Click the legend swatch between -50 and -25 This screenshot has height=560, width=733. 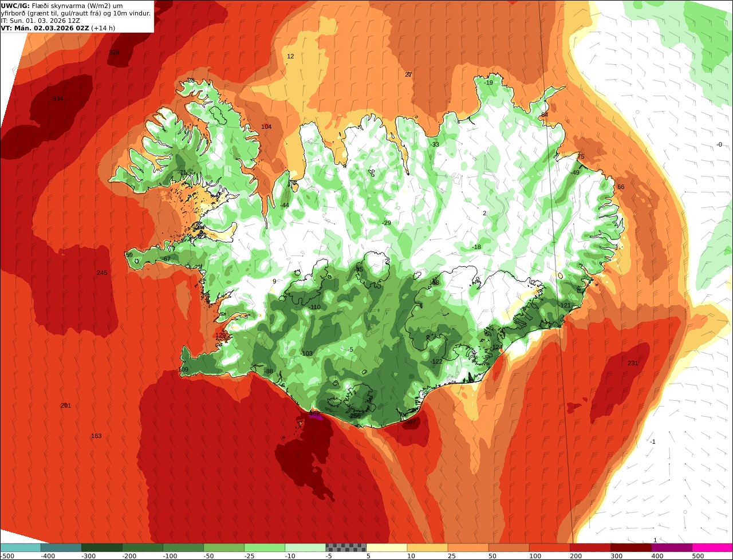coord(224,547)
